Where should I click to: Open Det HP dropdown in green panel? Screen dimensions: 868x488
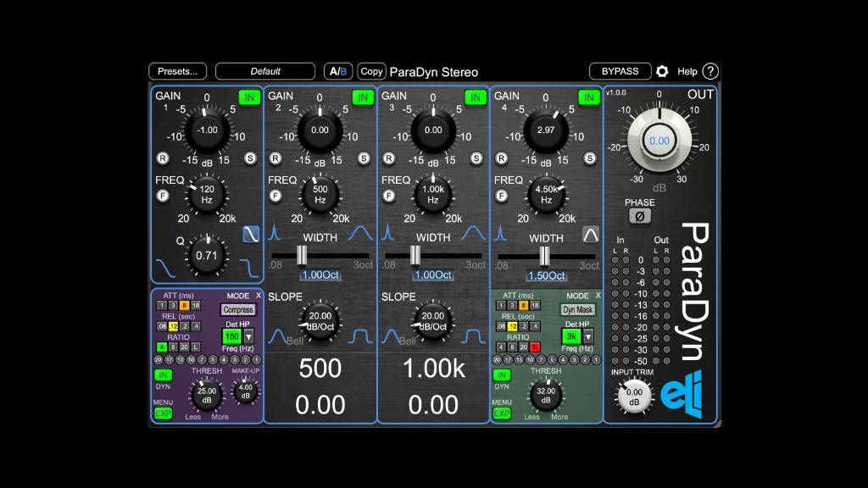pos(588,335)
